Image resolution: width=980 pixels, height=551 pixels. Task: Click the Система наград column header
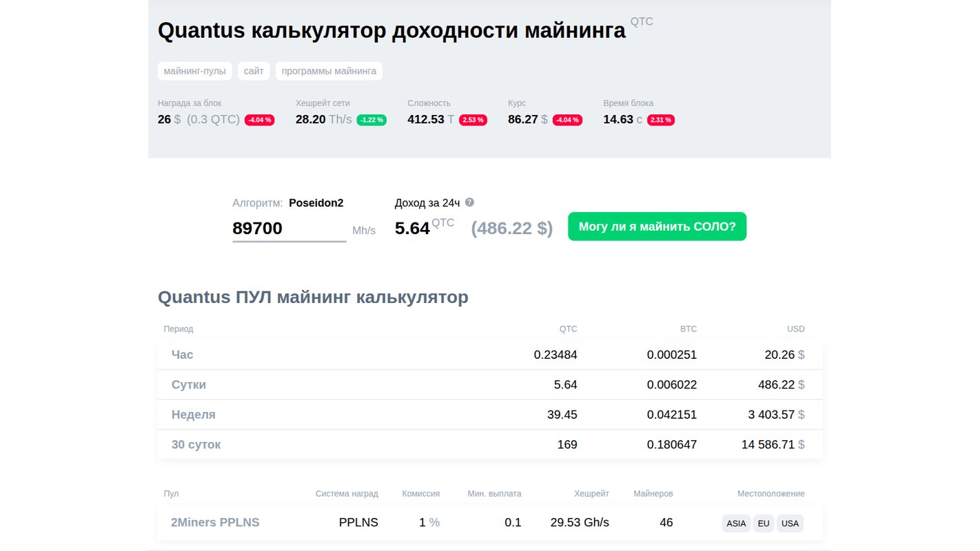click(347, 494)
